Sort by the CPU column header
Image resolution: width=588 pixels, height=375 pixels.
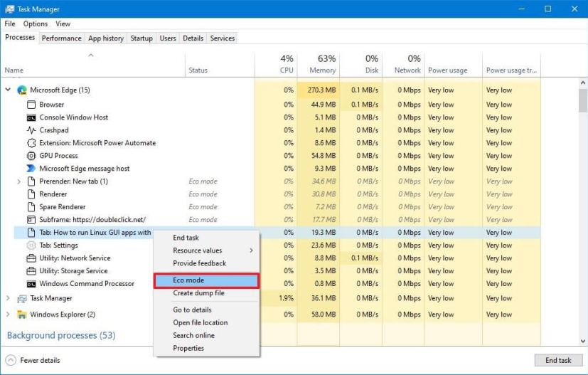click(x=276, y=65)
